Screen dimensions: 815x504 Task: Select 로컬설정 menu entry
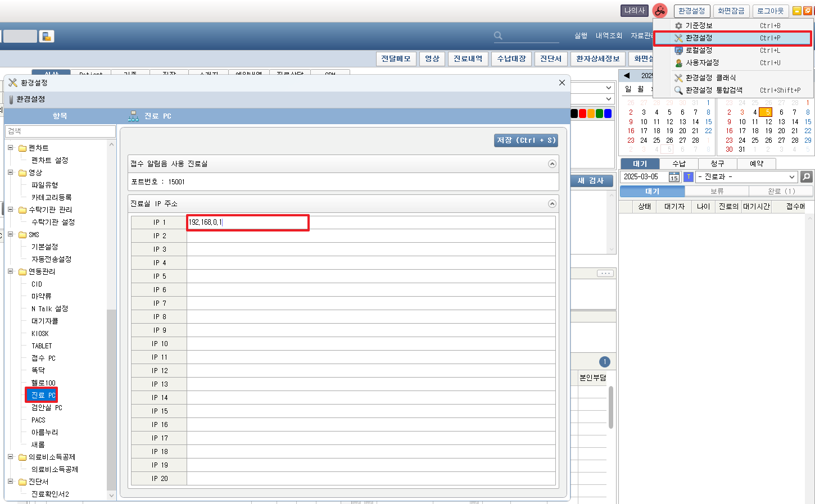coord(698,51)
